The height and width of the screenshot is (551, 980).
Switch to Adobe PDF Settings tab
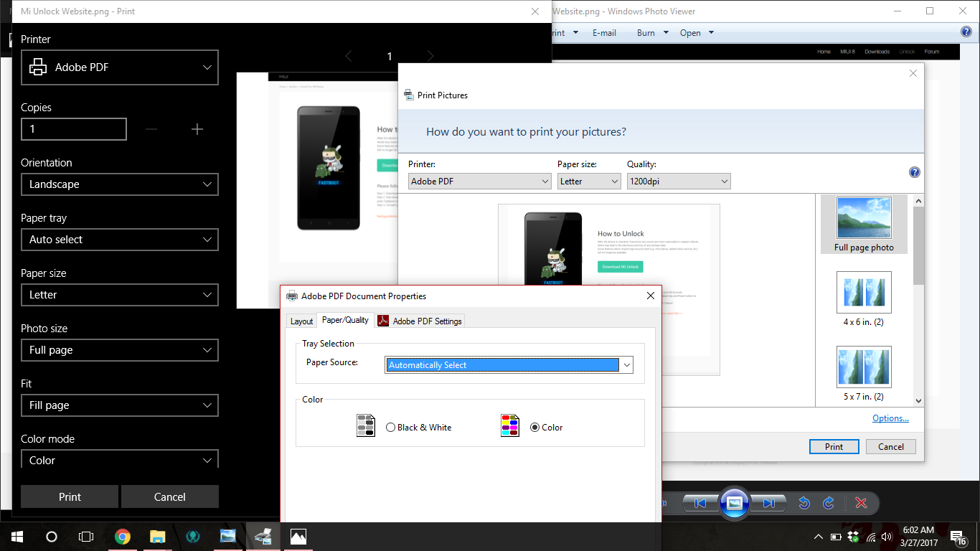tap(420, 321)
